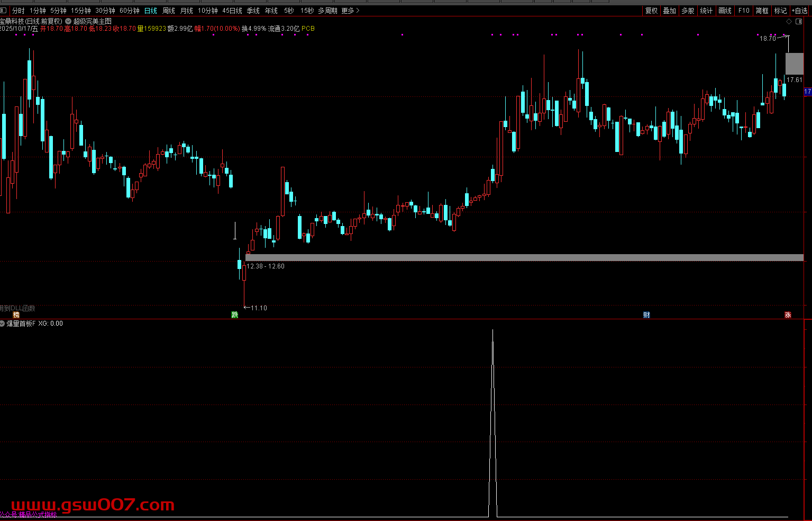Click the 复权 button
This screenshot has width=812, height=521.
[x=651, y=11]
